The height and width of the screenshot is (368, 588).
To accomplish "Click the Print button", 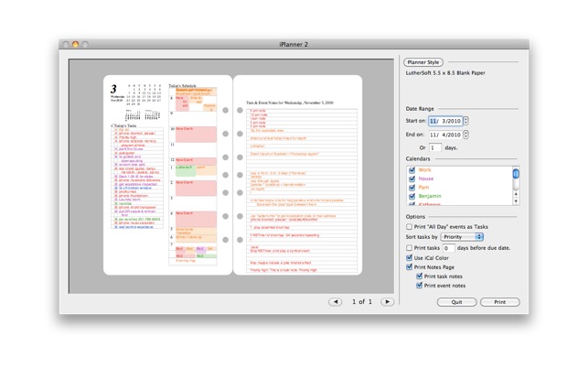I will [x=500, y=302].
